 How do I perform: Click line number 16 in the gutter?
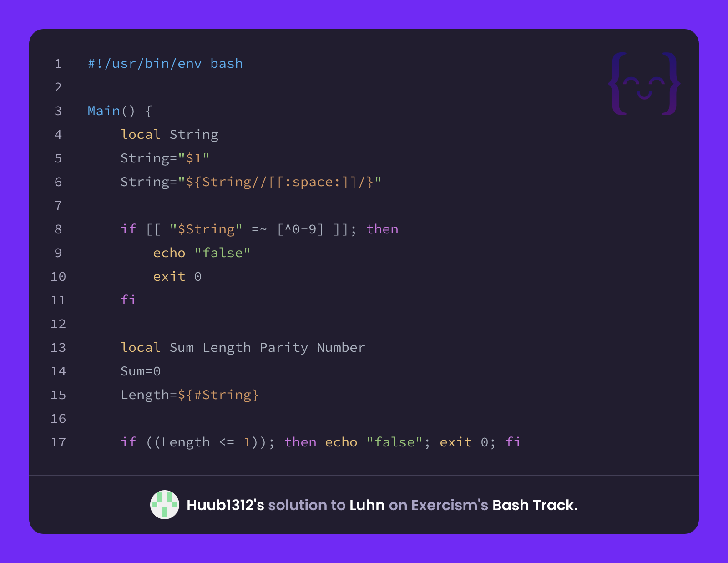point(58,419)
